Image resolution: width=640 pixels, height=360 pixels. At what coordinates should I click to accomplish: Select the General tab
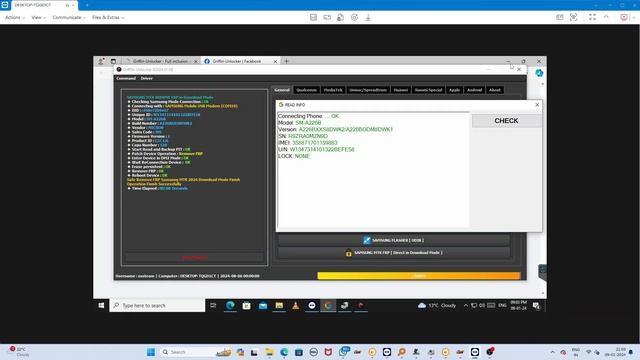click(282, 90)
